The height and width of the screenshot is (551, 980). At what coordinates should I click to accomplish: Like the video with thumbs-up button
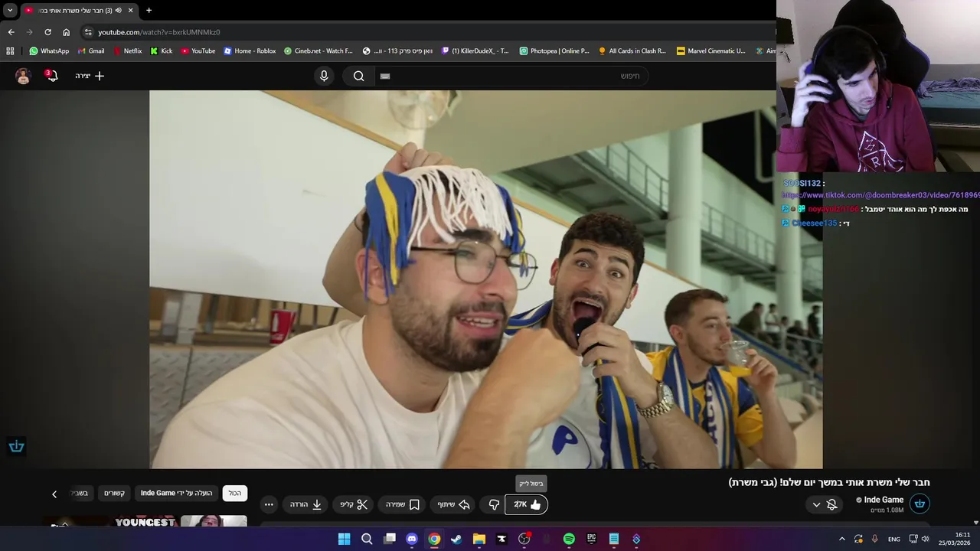click(x=527, y=504)
